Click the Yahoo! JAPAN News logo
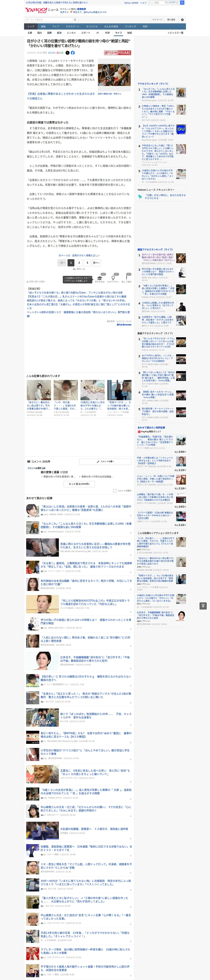Viewport: 210px width, 980px height. 42,10
